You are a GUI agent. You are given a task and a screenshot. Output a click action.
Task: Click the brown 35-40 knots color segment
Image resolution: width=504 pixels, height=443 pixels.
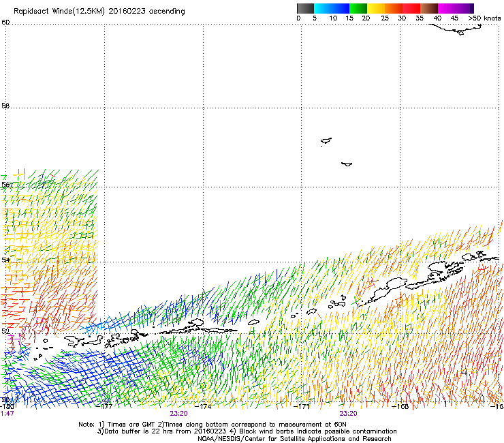429,8
